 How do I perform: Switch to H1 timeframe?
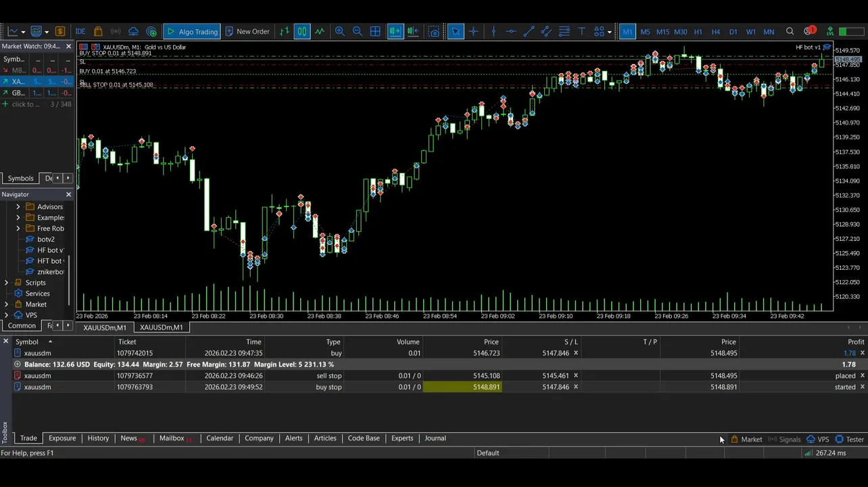[698, 31]
